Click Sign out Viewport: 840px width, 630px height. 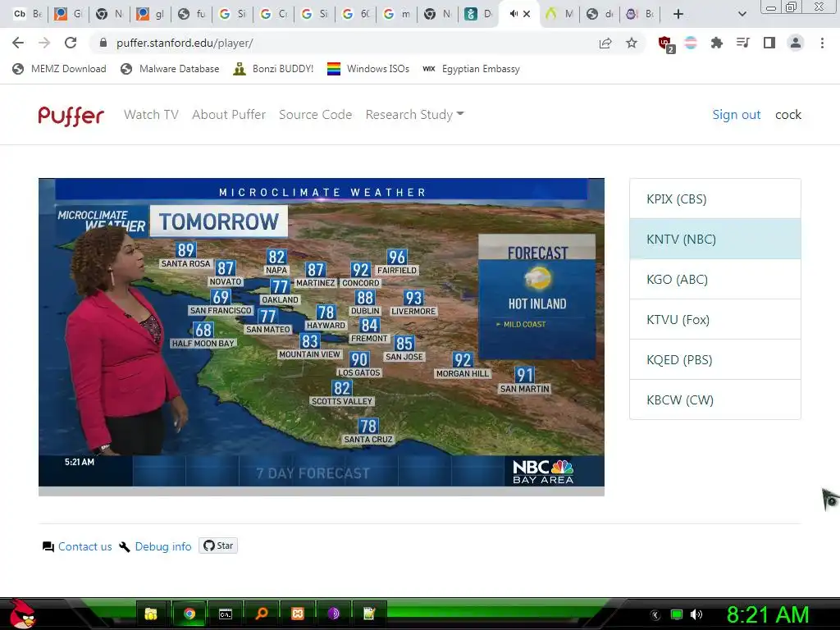(x=736, y=115)
